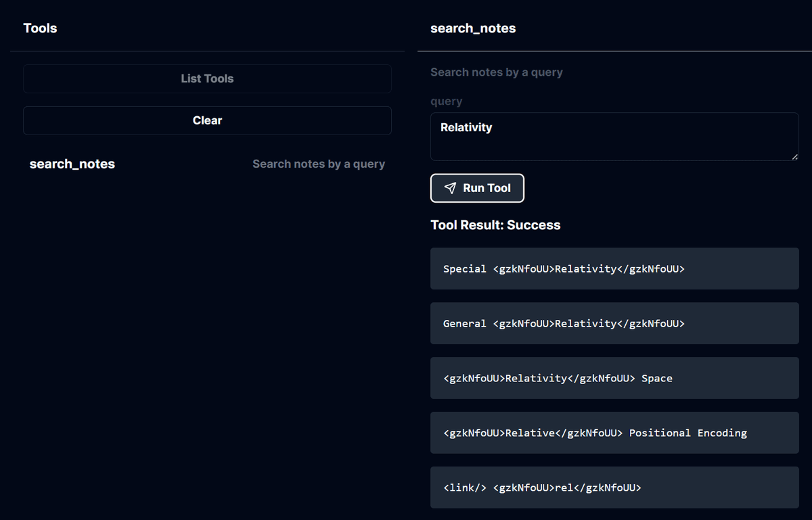Click the paper plane icon in Run Tool
This screenshot has width=812, height=520.
pos(450,188)
